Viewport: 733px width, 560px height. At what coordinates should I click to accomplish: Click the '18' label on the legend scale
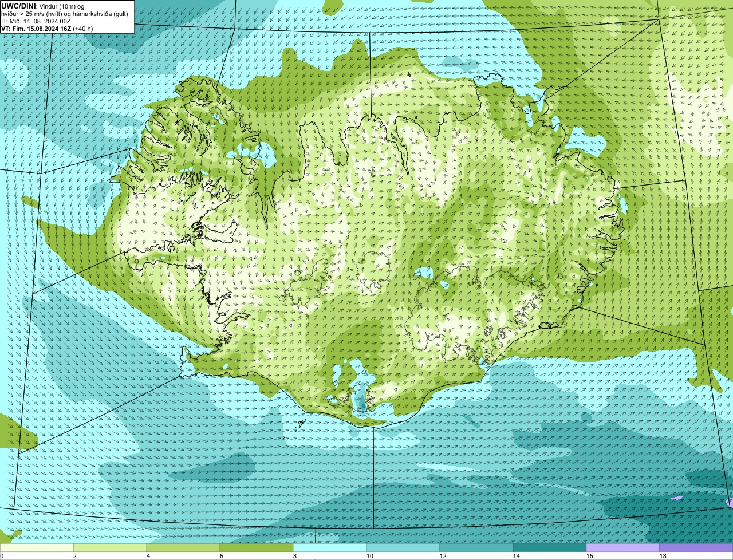point(663,556)
